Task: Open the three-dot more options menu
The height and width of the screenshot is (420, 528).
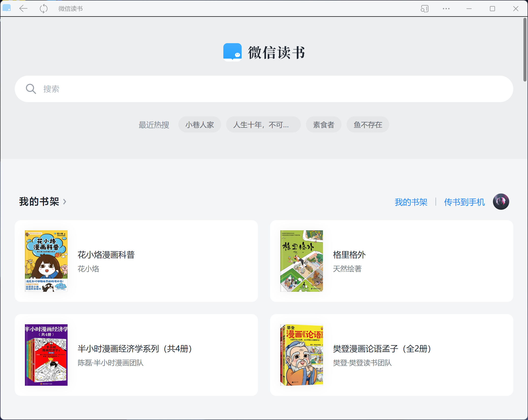Action: pos(446,9)
